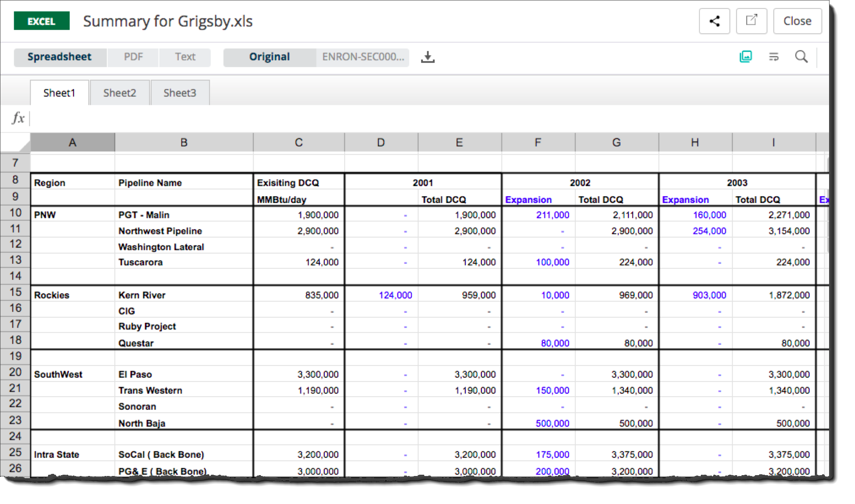The height and width of the screenshot is (504, 855).
Task: Download the original file
Action: coord(427,57)
